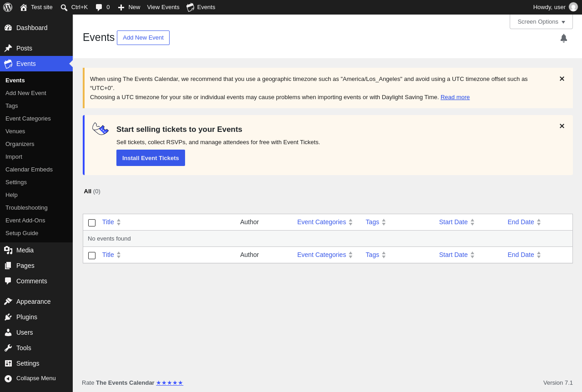The height and width of the screenshot is (392, 582).
Task: Go to Event Categories submenu
Action: (x=28, y=118)
